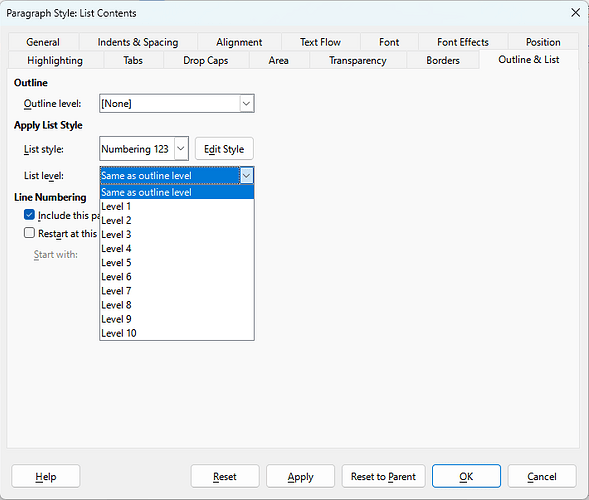589x500 pixels.
Task: Open the Borders tab
Action: click(x=443, y=60)
